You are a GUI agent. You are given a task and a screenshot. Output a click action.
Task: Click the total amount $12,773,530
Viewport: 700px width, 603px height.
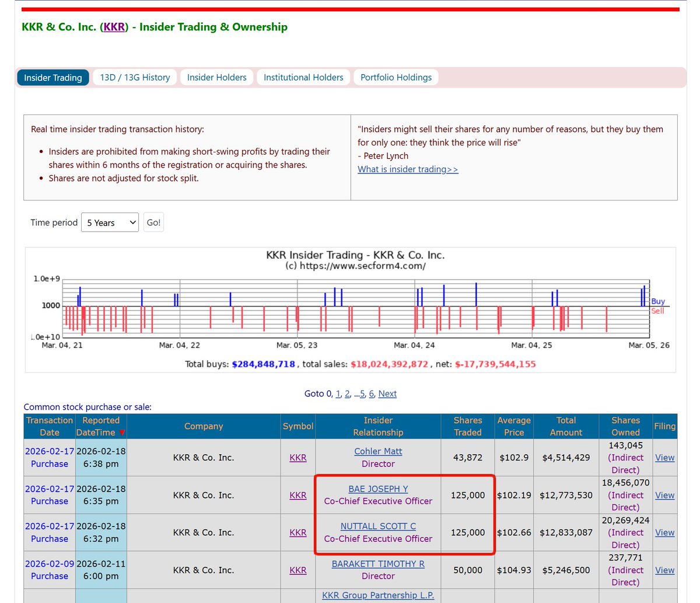(566, 495)
